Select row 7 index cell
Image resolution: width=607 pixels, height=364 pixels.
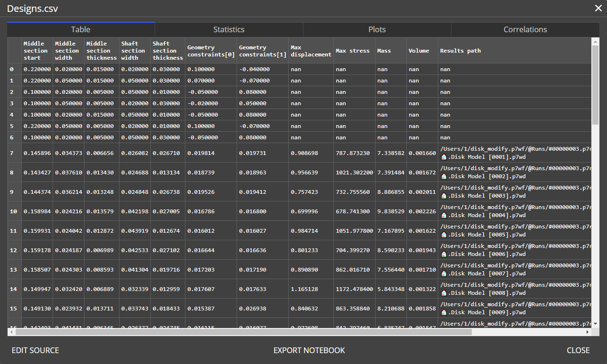point(14,153)
